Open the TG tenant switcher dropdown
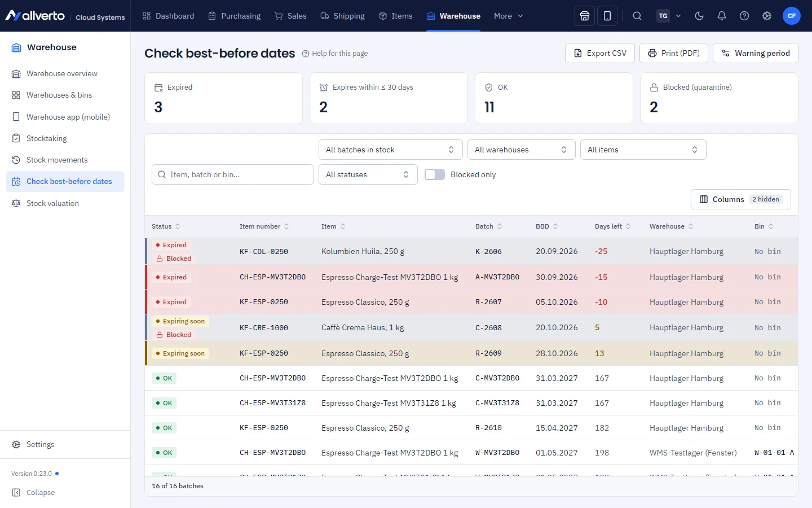 [x=669, y=16]
